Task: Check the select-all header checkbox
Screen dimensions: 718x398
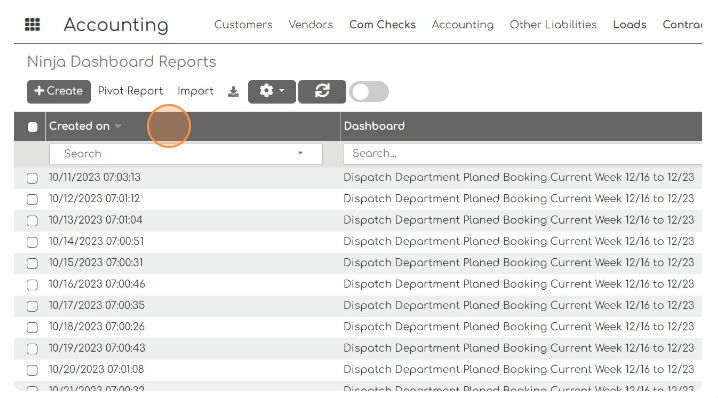Action: (x=33, y=127)
